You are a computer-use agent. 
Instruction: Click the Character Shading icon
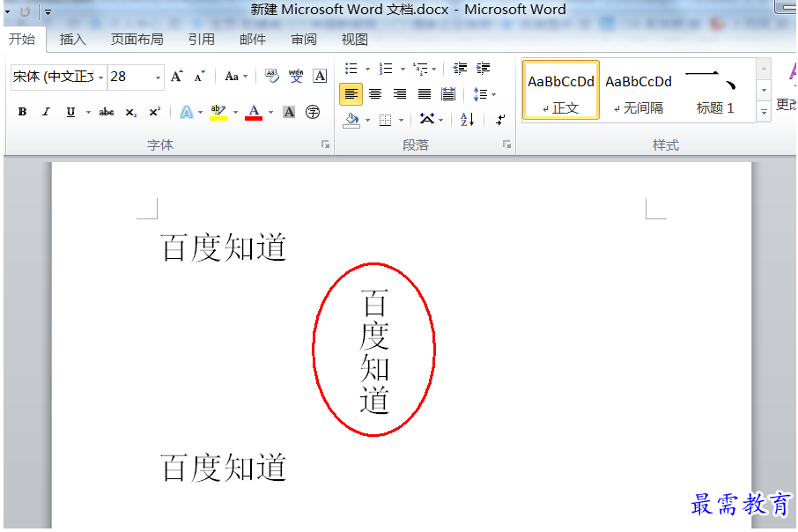289,112
